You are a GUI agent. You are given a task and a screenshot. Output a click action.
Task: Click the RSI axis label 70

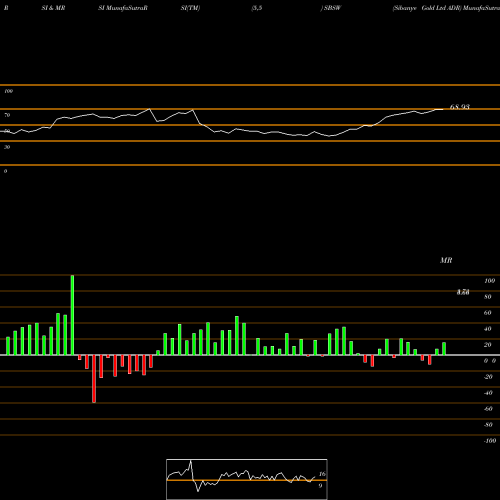click(x=7, y=115)
